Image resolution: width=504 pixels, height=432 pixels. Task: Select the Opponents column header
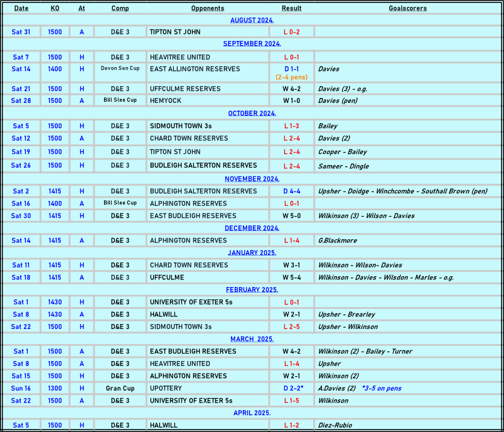point(207,8)
